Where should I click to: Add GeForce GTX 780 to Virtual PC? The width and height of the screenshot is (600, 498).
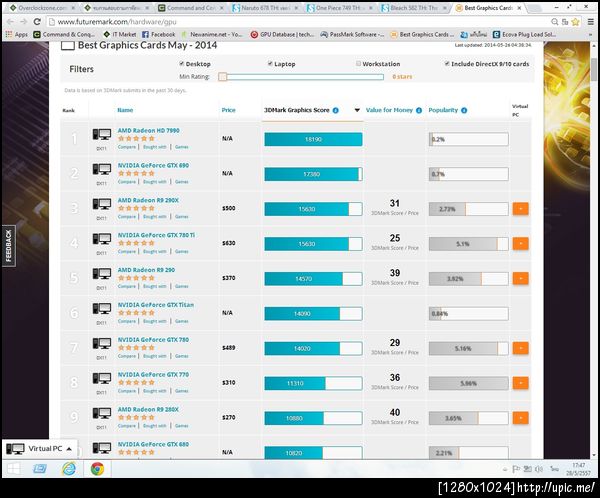tap(520, 348)
